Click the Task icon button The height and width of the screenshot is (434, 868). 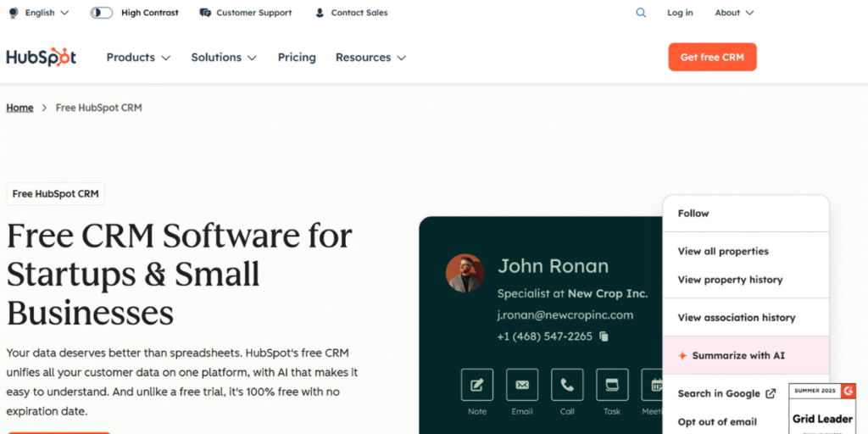pyautogui.click(x=612, y=385)
